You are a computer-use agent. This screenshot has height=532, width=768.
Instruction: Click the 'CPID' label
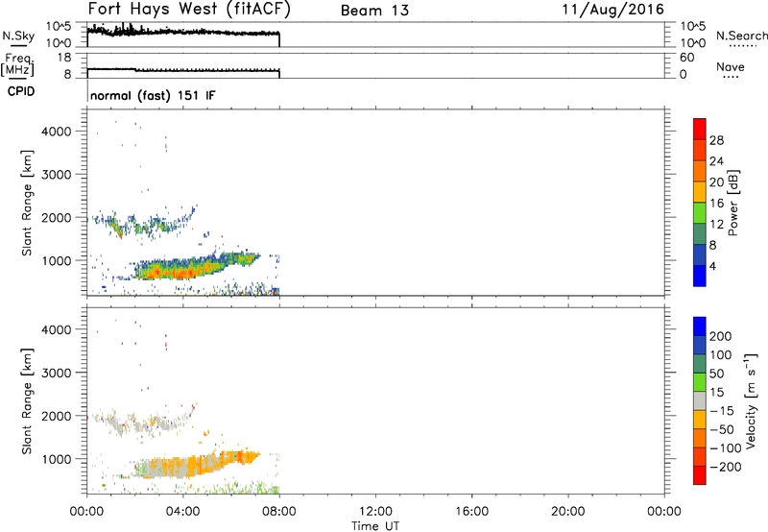tap(21, 91)
